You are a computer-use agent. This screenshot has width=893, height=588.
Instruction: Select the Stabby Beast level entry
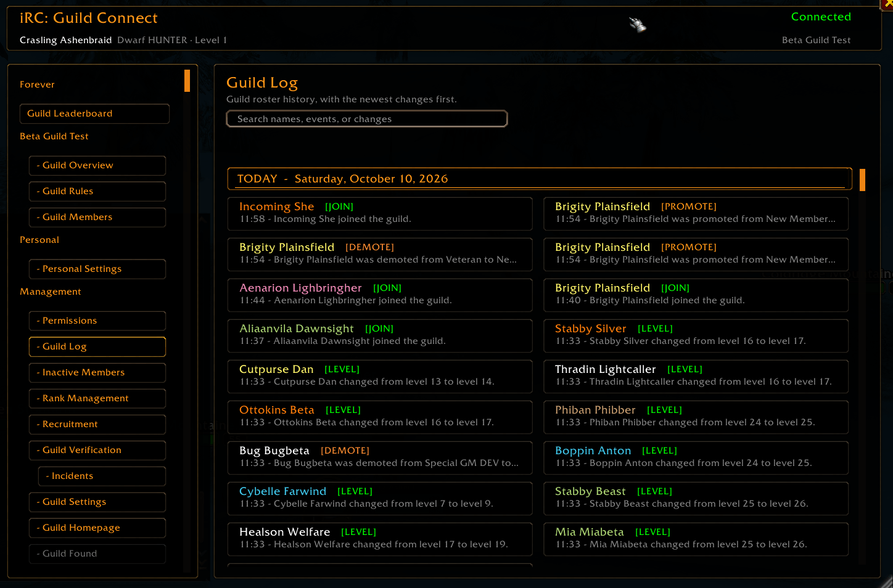tap(696, 499)
